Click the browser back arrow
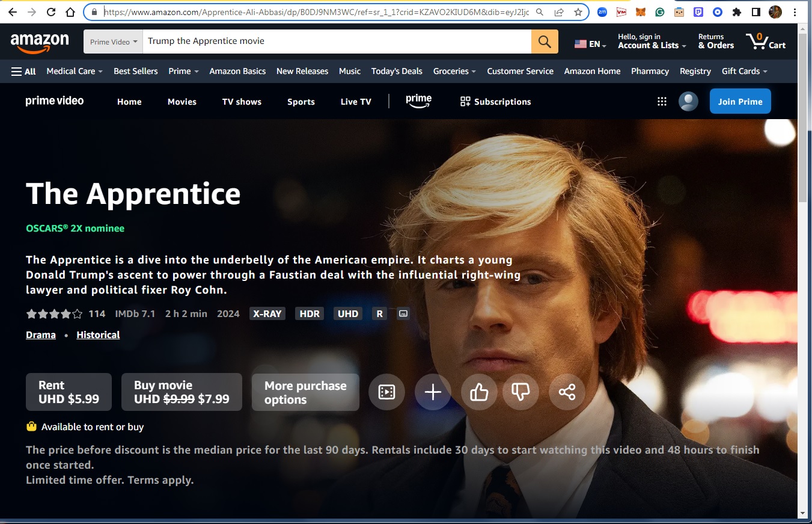 click(13, 12)
